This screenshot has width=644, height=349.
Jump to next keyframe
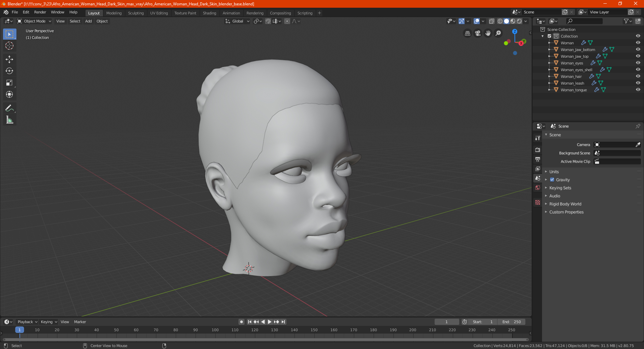coord(276,322)
